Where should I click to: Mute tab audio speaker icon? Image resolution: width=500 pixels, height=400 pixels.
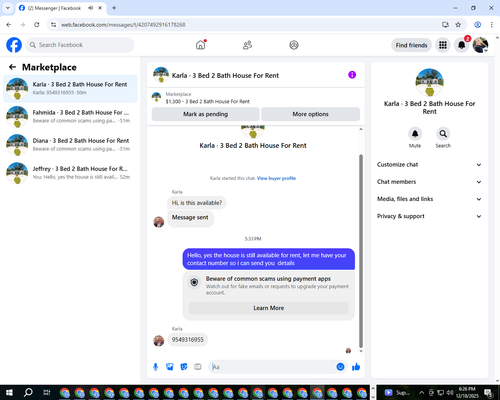coord(90,8)
